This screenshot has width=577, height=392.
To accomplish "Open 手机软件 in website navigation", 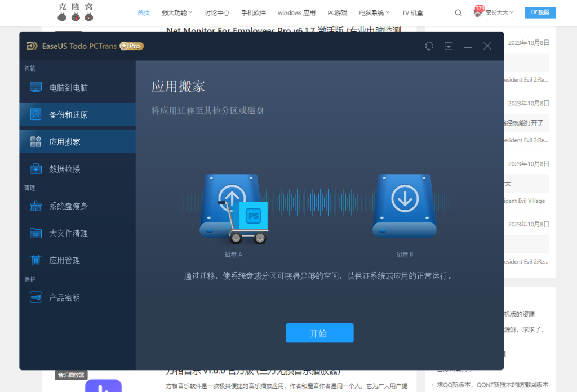I will pyautogui.click(x=254, y=13).
